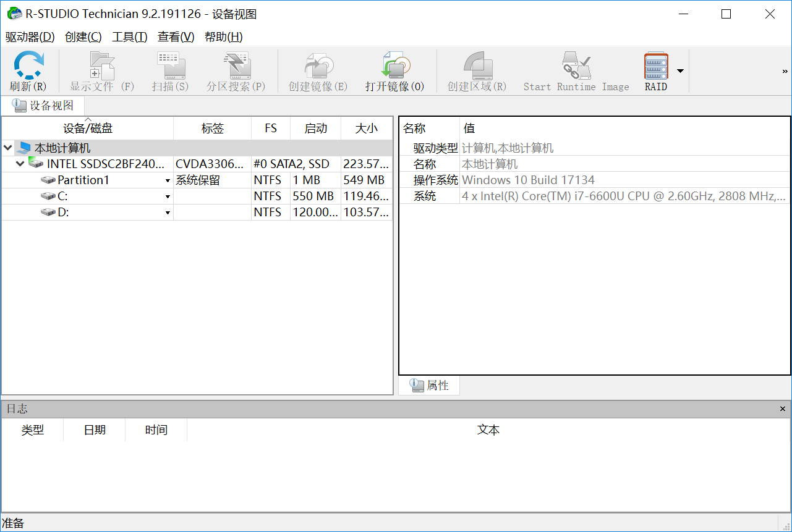Open the dropdown arrow for Partition1

pyautogui.click(x=168, y=180)
